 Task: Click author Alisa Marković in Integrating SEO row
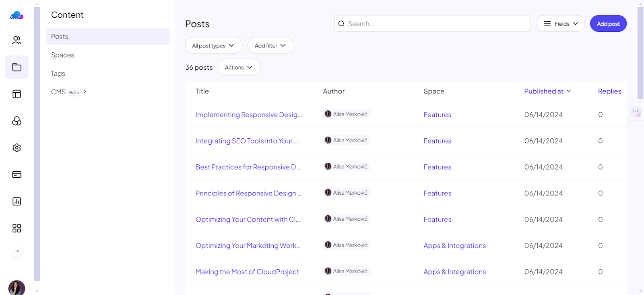point(347,140)
